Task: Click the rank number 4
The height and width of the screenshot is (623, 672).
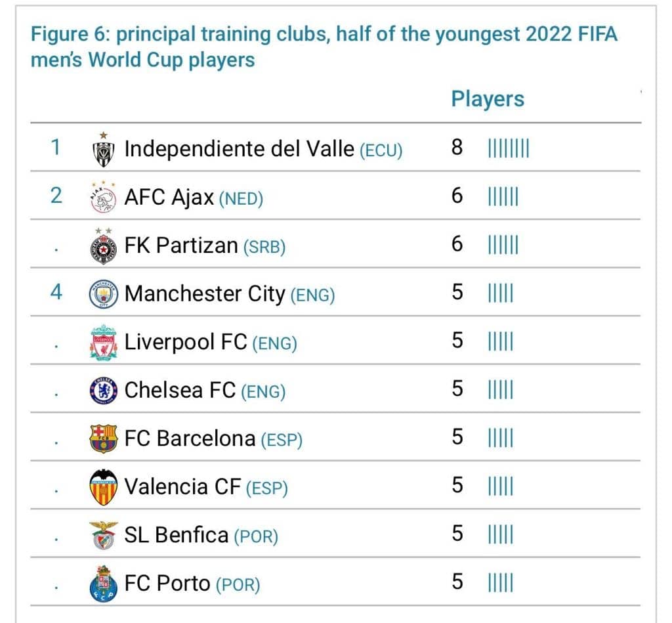Action: click(56, 292)
